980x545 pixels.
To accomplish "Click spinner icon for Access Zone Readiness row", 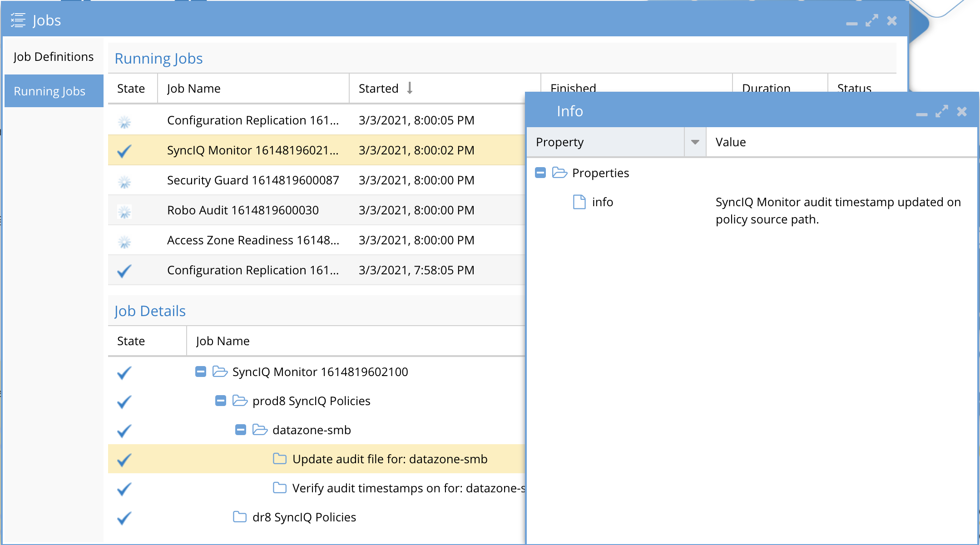I will click(124, 242).
